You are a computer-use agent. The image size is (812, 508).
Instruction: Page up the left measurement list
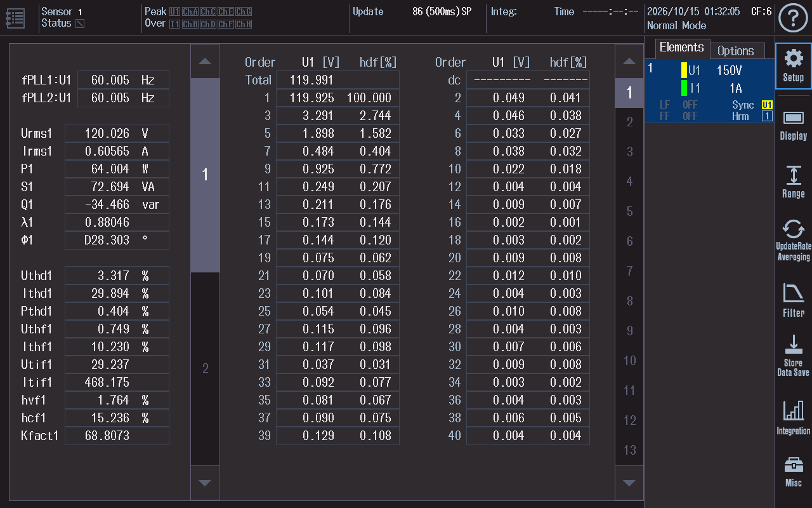tap(205, 62)
